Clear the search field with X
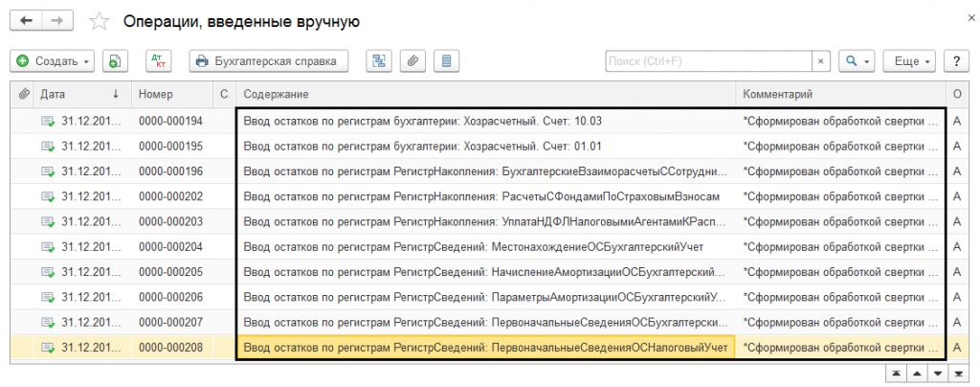Image resolution: width=980 pixels, height=387 pixels. click(x=820, y=61)
